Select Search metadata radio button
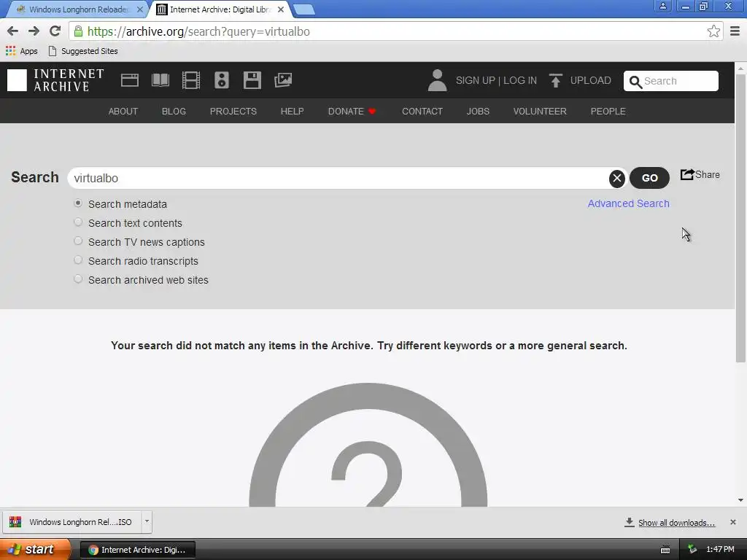The image size is (747, 560). [x=78, y=203]
